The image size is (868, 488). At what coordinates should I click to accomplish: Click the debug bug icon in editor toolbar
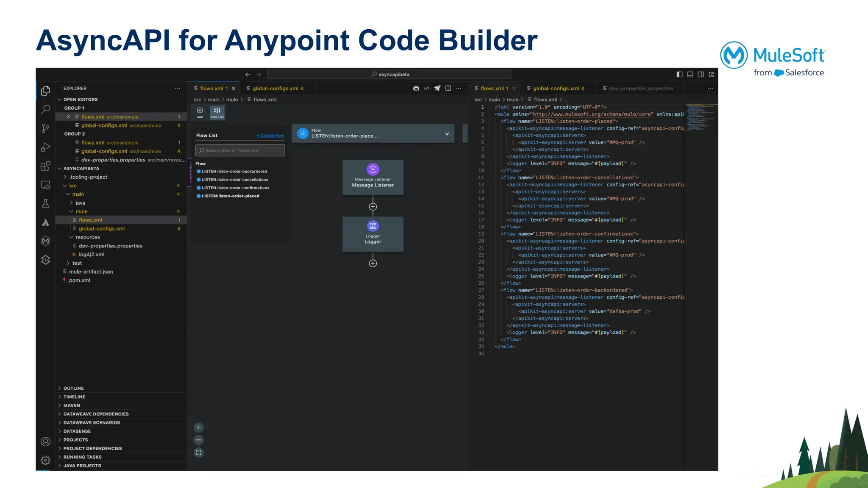pos(416,89)
